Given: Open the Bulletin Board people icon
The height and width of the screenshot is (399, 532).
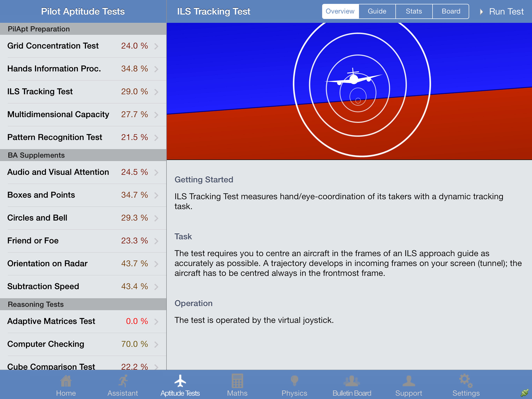Looking at the screenshot, I should (x=352, y=381).
